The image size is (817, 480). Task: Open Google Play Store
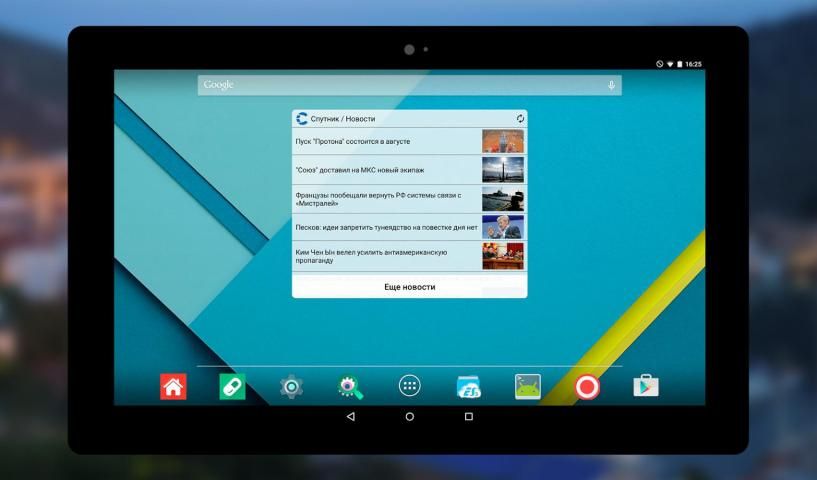pos(646,387)
